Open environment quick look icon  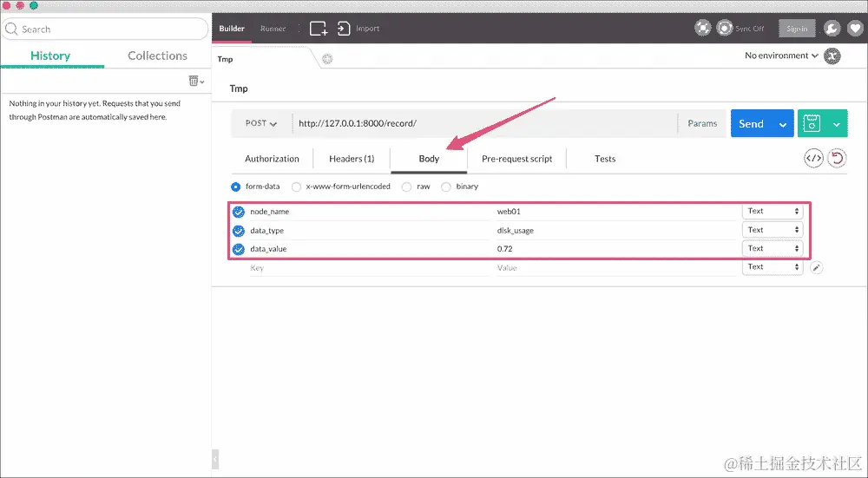pos(832,56)
